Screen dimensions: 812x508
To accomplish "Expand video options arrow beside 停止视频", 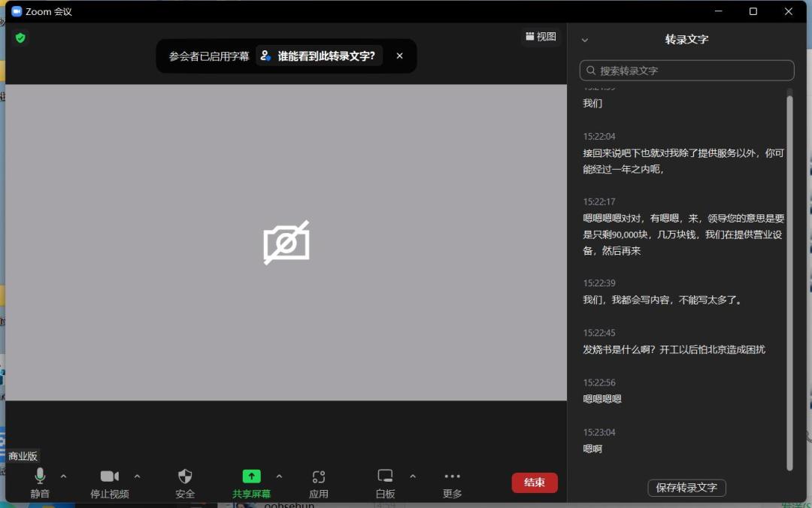I will point(138,476).
